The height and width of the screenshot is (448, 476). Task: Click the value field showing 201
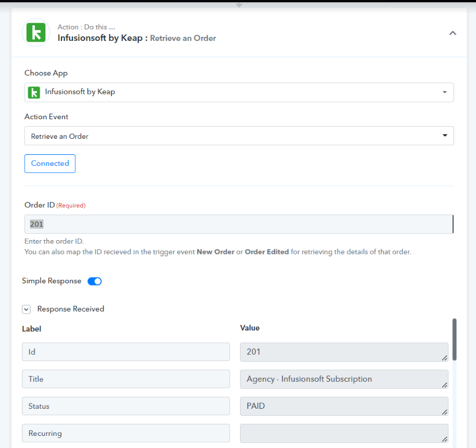(344, 352)
